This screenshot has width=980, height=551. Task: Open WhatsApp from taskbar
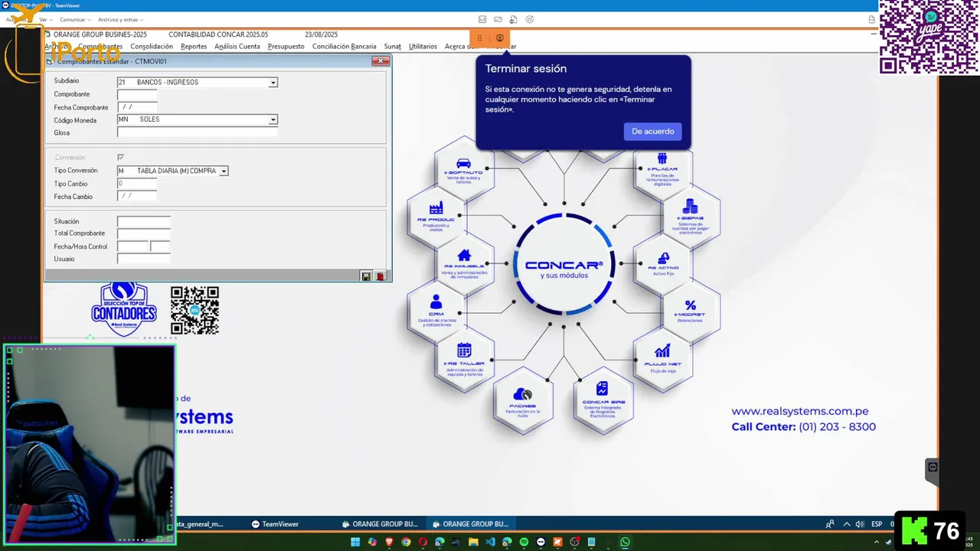(x=625, y=542)
